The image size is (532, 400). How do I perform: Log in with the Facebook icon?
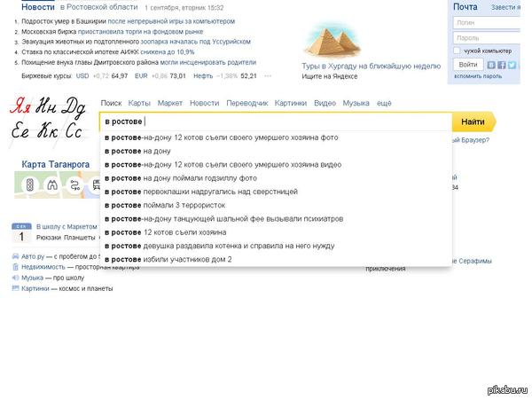click(x=502, y=65)
